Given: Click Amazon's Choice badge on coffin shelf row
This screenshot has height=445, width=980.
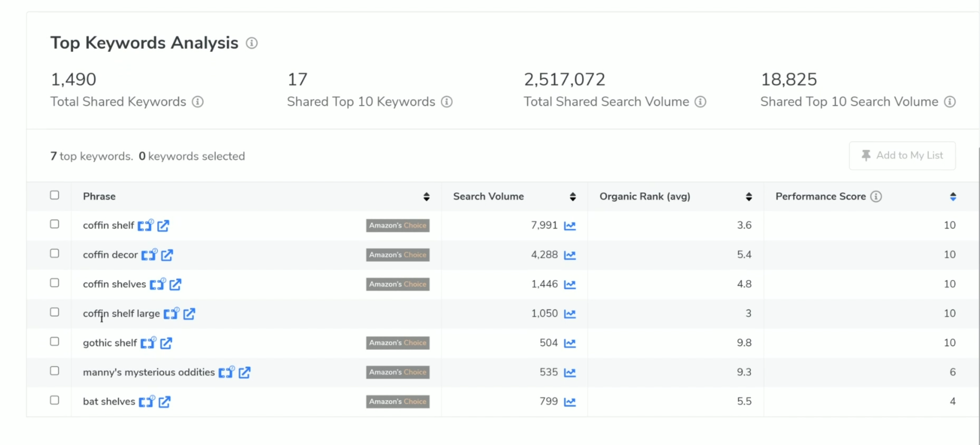Looking at the screenshot, I should [397, 226].
